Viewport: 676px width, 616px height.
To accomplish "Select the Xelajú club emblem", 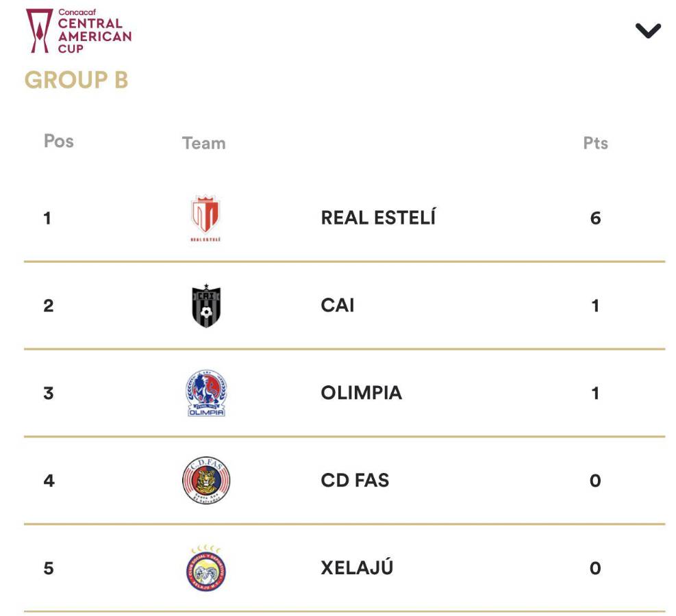I will [x=204, y=567].
